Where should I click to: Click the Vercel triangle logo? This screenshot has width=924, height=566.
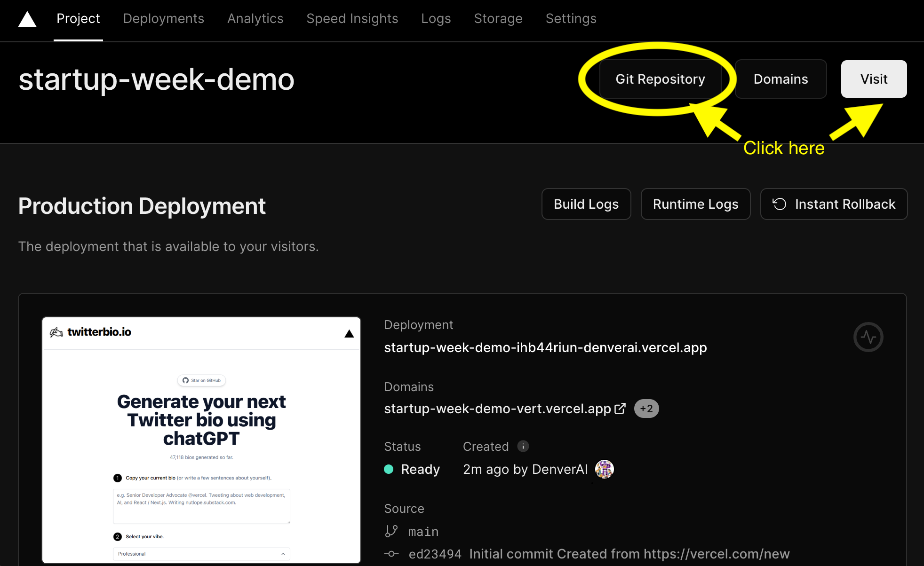tap(26, 18)
